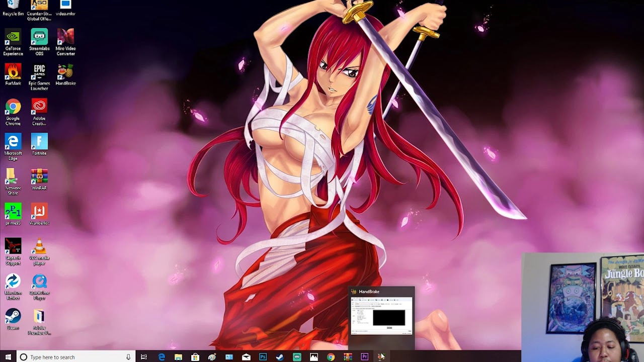
Task: Launch Counter-Strike Global Offensive desktop shortcut
Action: 39,10
